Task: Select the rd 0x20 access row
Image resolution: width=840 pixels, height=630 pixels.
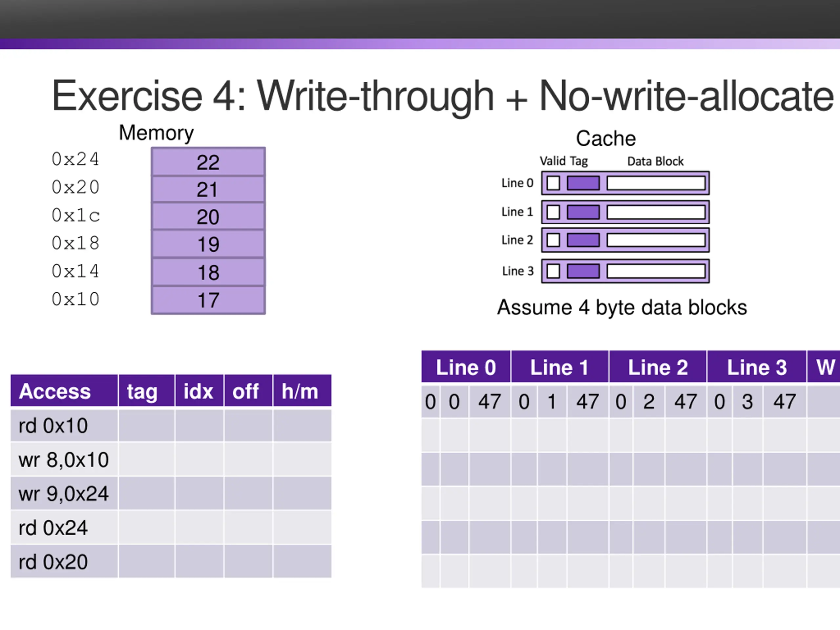Action: point(171,561)
